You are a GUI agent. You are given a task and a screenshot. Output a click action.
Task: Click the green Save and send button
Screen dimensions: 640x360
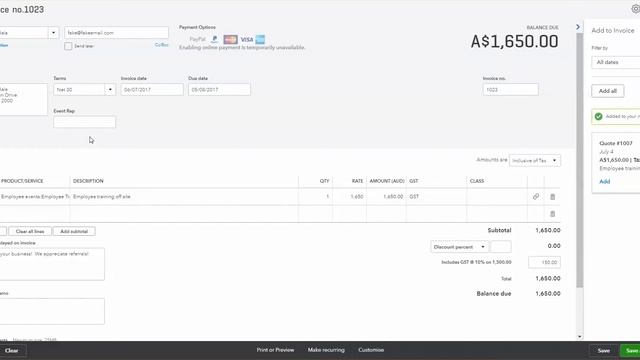[630, 351]
